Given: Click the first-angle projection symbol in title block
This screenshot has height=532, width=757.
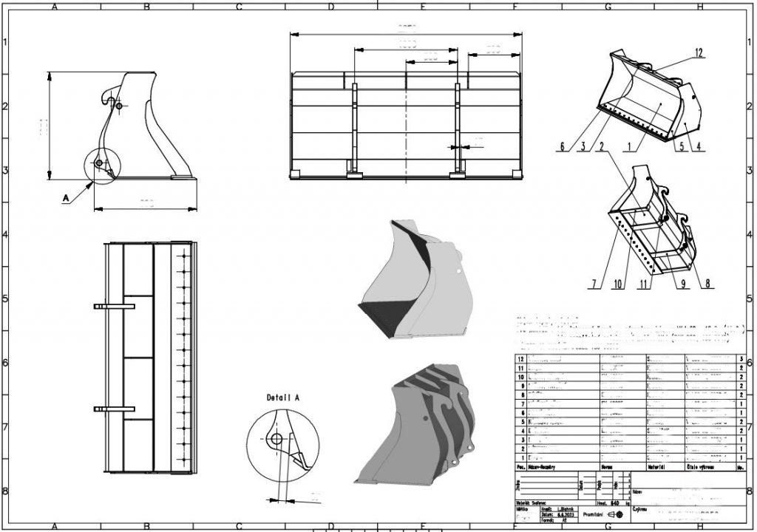Looking at the screenshot, I should 614,514.
